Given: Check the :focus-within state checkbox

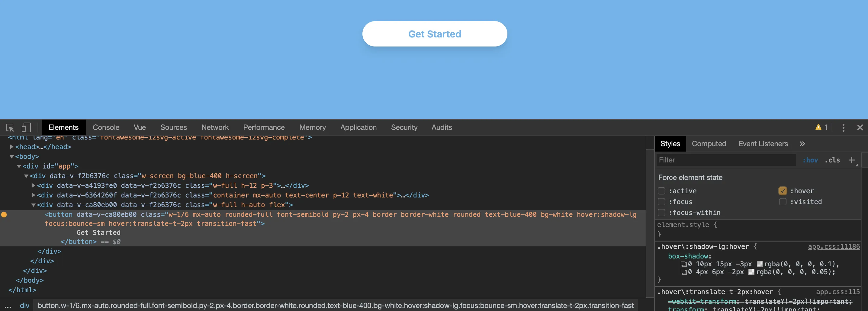Looking at the screenshot, I should point(661,213).
